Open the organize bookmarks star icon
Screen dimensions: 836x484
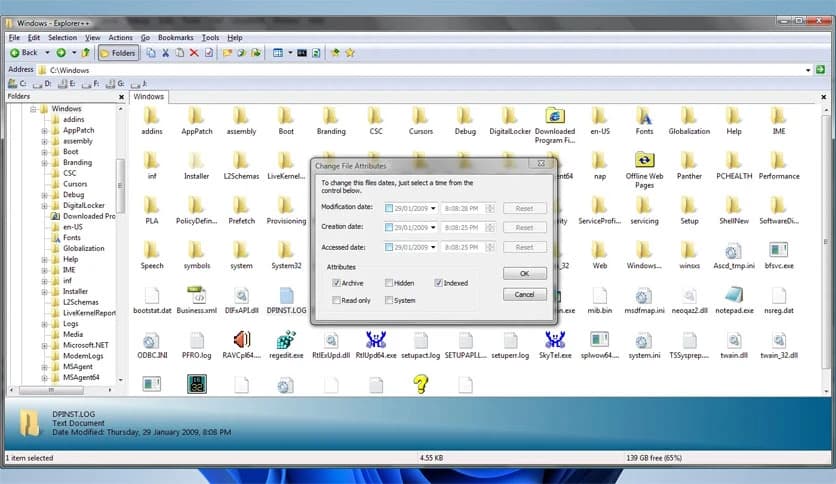click(x=350, y=53)
